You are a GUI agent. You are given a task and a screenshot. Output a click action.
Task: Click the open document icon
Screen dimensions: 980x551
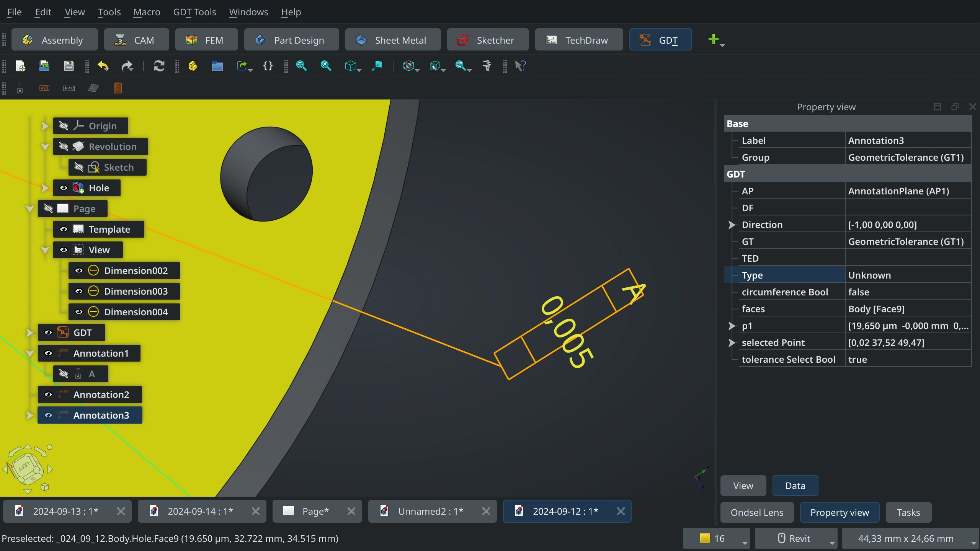coord(44,66)
